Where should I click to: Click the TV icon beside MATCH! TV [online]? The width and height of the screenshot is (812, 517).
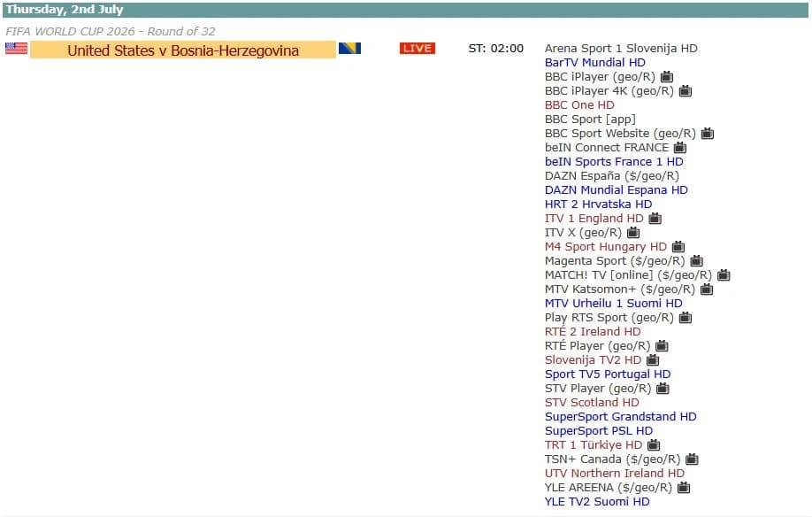tap(724, 275)
